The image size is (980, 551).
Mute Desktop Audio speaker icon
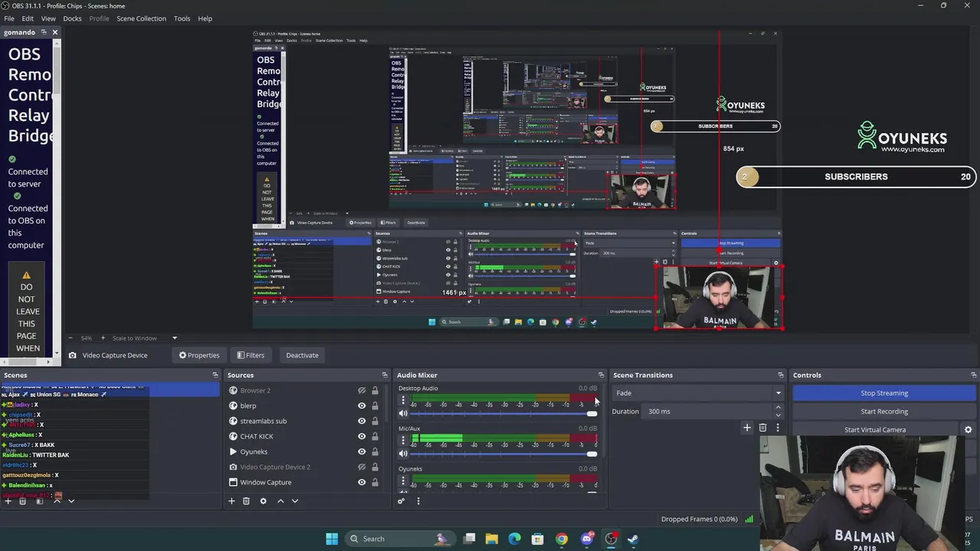[403, 414]
